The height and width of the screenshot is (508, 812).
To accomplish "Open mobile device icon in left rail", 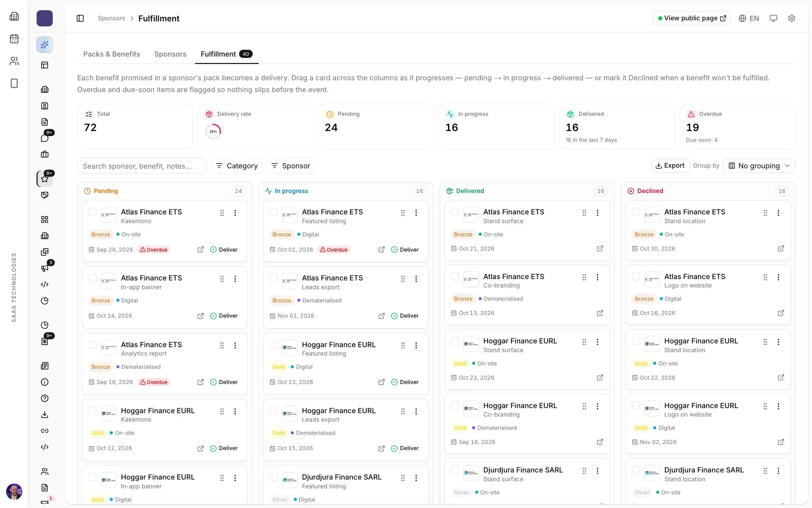I will tap(14, 83).
